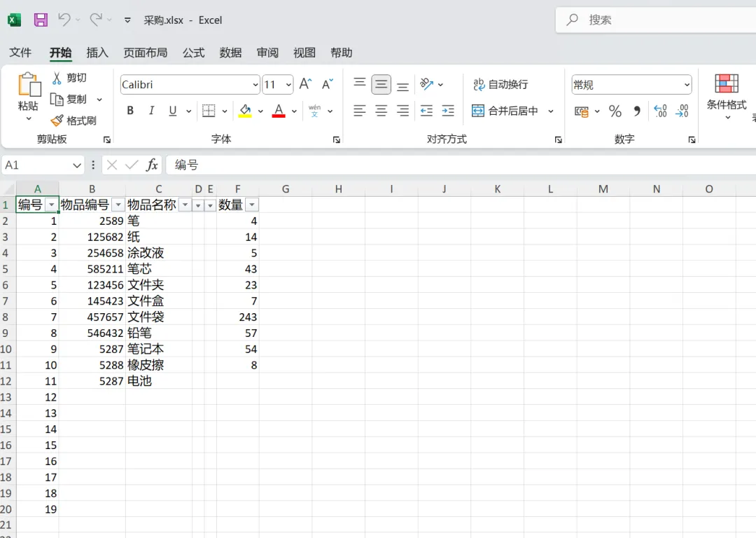Align text left
Image resolution: width=756 pixels, height=538 pixels.
point(360,111)
